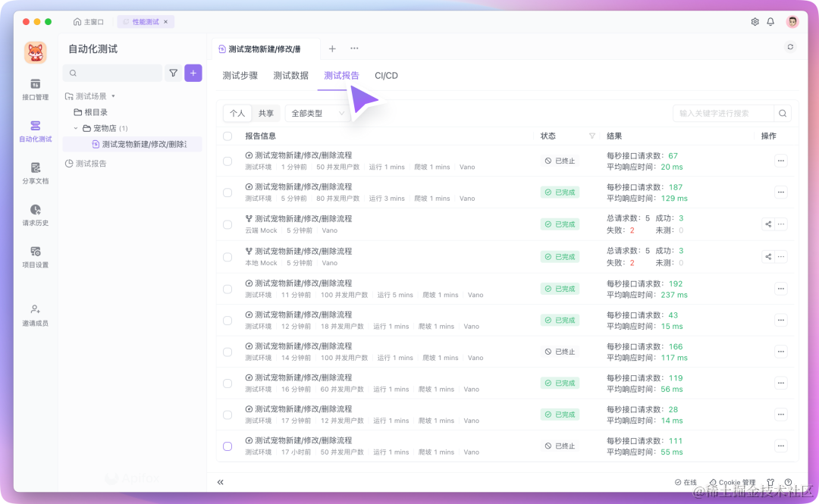819x504 pixels.
Task: Check the 17 小时前 report row
Action: coord(227,446)
